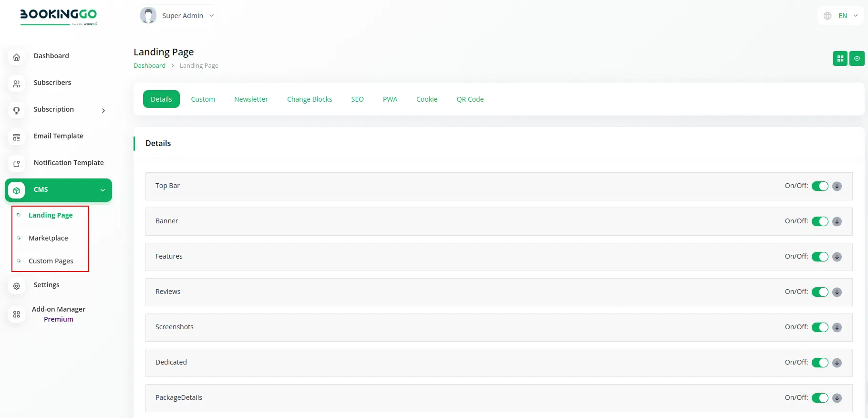The height and width of the screenshot is (418, 868).
Task: Switch to the Newsletter tab
Action: tap(251, 99)
